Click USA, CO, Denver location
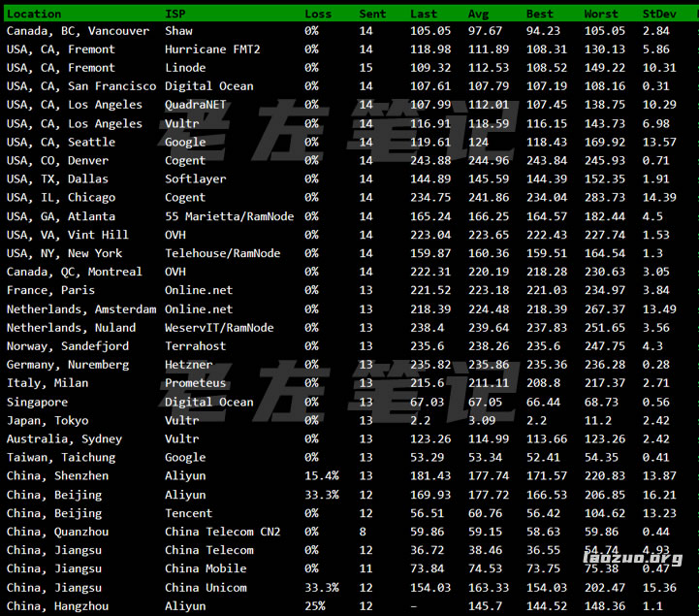Viewport: 699px width, 616px height. coord(57,161)
